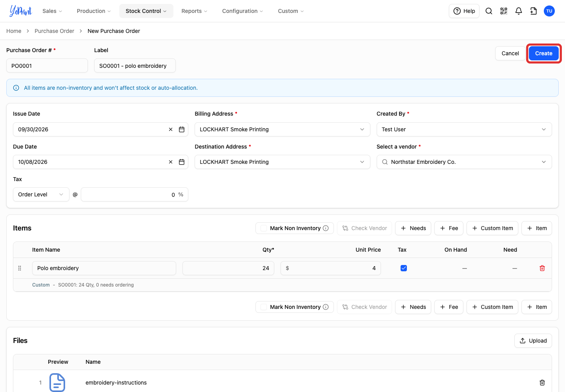This screenshot has width=565, height=392.
Task: Open the YoPrint logo home link
Action: (21, 11)
